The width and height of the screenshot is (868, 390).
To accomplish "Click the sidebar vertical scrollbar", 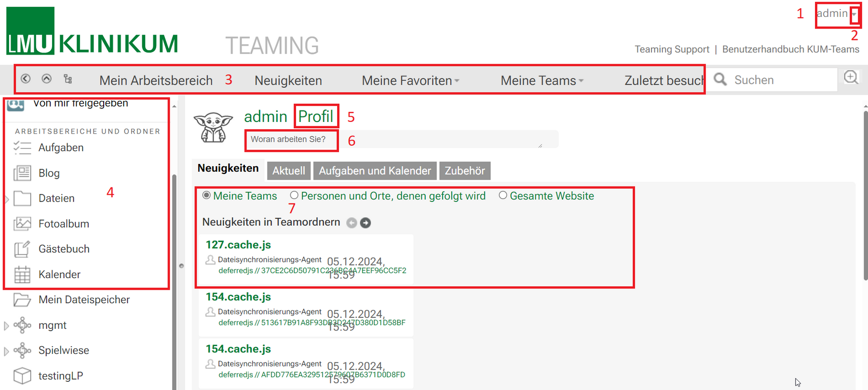I will 174,281.
